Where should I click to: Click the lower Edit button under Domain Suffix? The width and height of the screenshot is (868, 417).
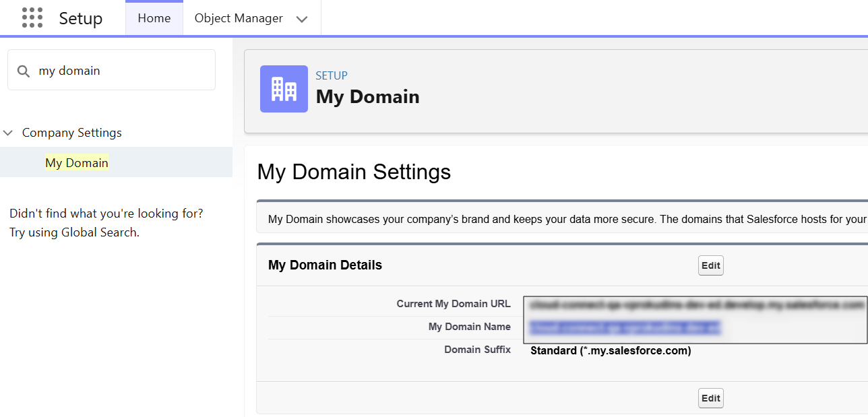(x=710, y=398)
